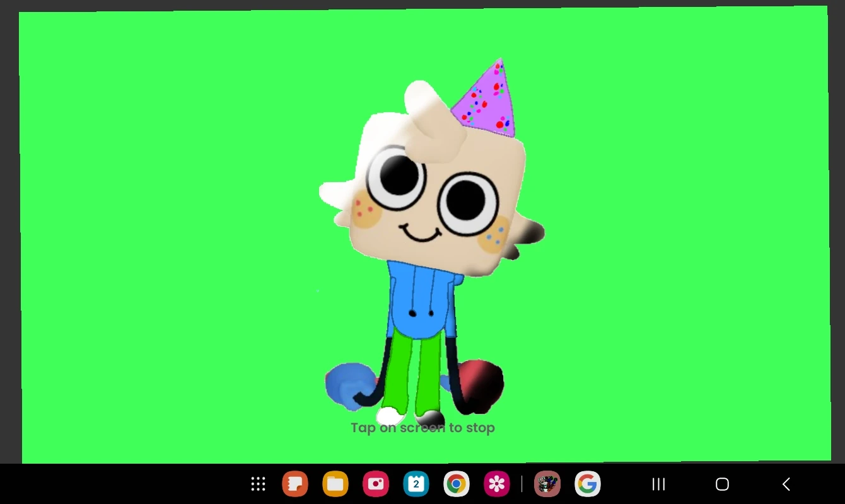845x504 pixels.
Task: Launch the Camera app
Action: [375, 484]
